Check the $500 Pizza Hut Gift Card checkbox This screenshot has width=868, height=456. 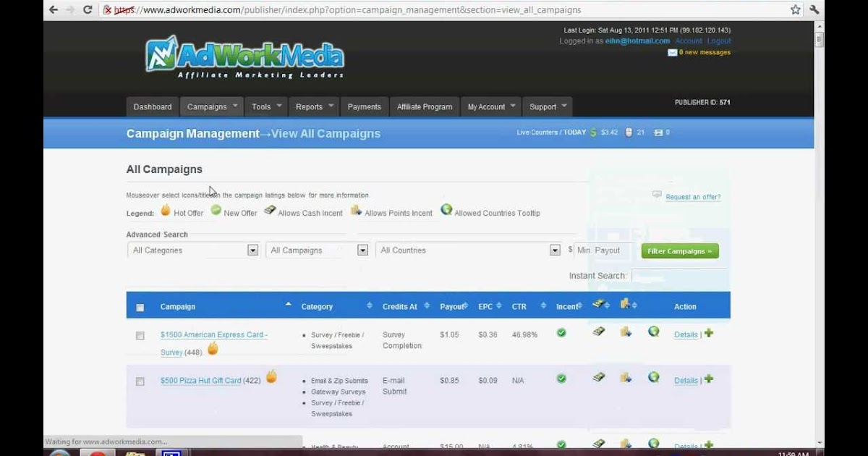coord(140,380)
